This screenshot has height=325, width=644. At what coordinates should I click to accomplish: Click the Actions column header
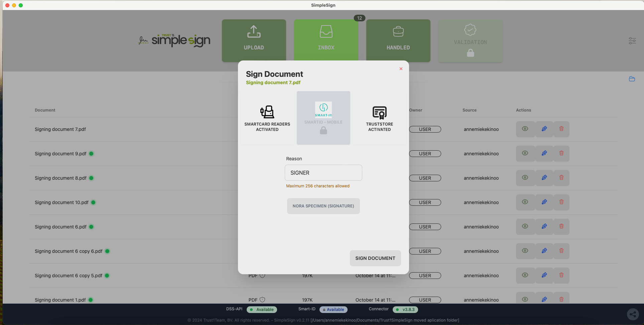coord(523,110)
